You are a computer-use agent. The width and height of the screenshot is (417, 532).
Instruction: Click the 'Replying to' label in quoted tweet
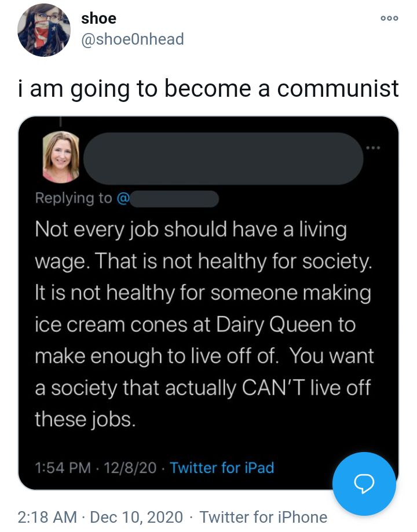(x=74, y=198)
